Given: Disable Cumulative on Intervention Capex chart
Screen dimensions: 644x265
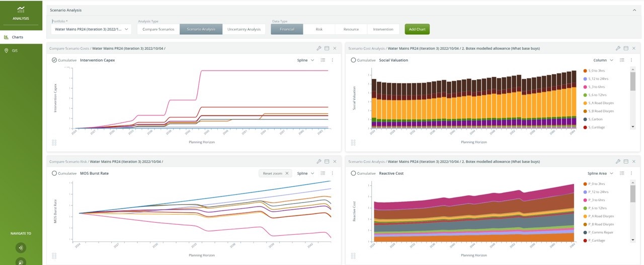Looking at the screenshot, I should click(x=54, y=60).
